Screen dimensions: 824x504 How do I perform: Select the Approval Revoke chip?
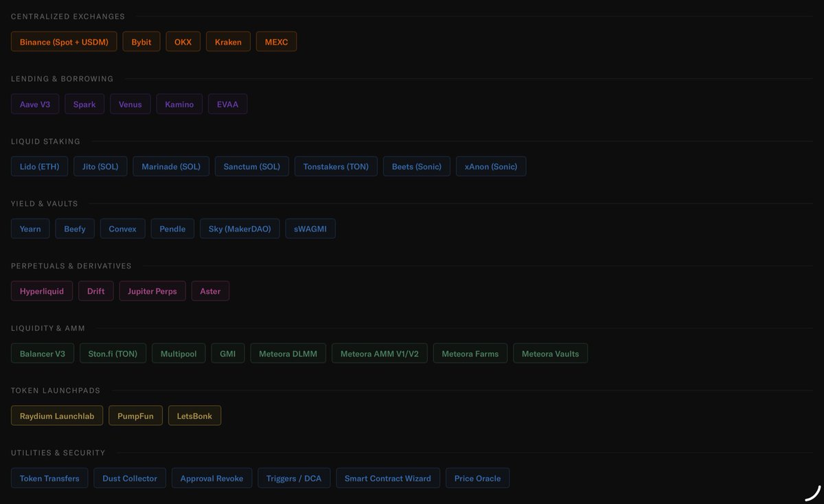pos(211,478)
